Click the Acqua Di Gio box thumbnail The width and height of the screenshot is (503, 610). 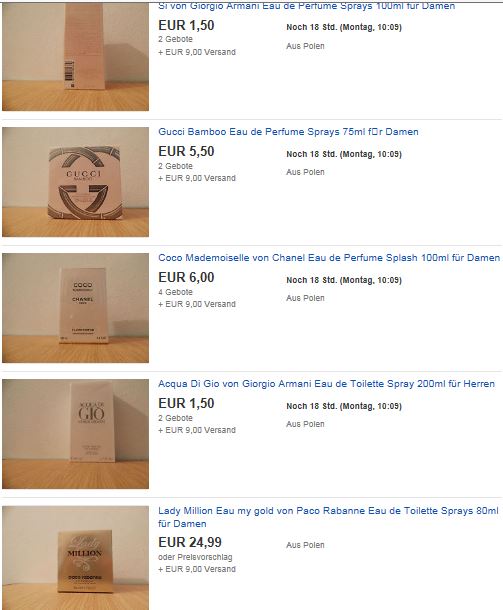75,434
